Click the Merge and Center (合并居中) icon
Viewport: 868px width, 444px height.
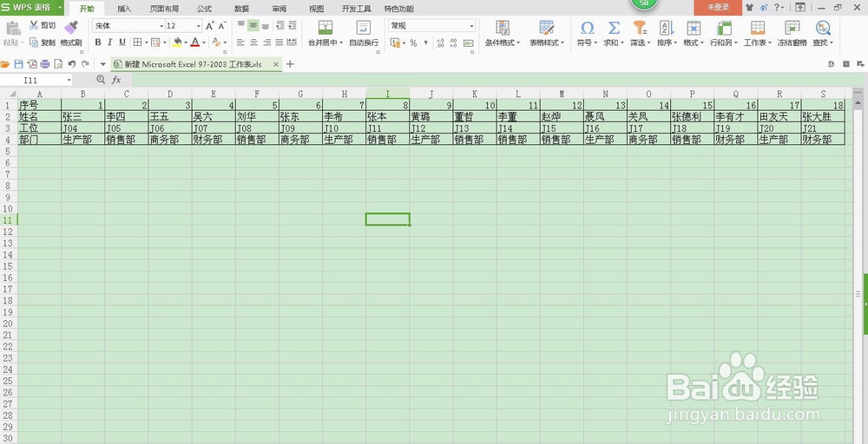[325, 28]
